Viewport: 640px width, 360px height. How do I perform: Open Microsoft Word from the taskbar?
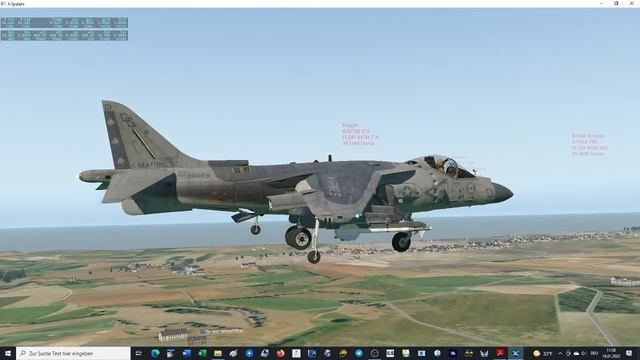pyautogui.click(x=187, y=353)
